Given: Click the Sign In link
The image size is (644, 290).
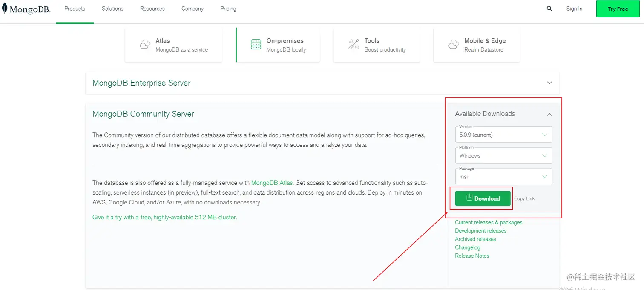Looking at the screenshot, I should [574, 9].
